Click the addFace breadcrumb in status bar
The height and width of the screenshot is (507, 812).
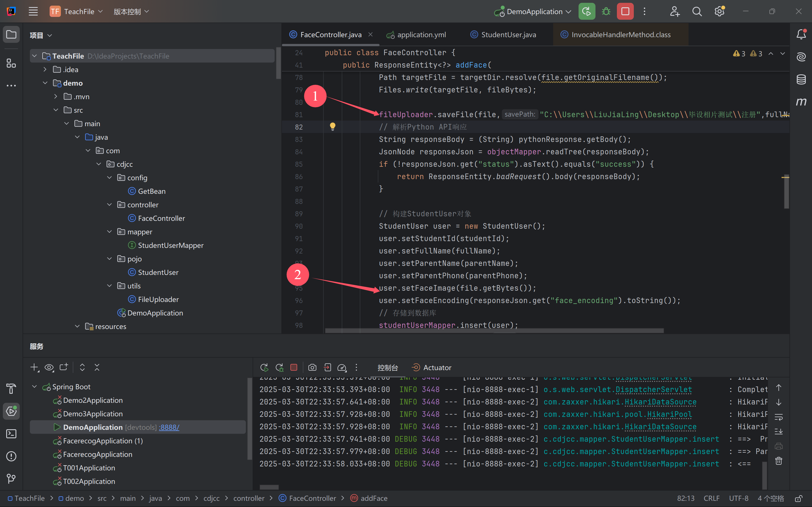click(x=374, y=498)
